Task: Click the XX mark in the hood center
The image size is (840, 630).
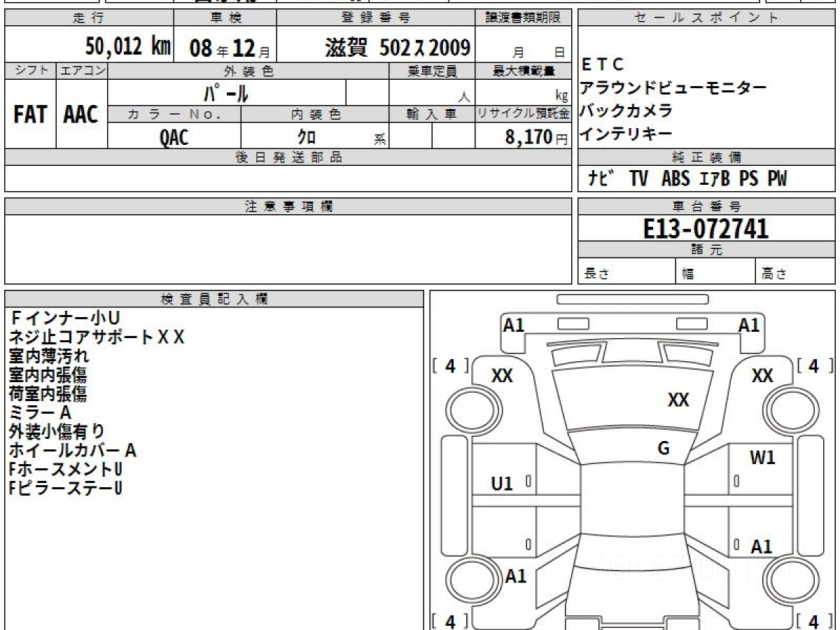Action: [678, 400]
